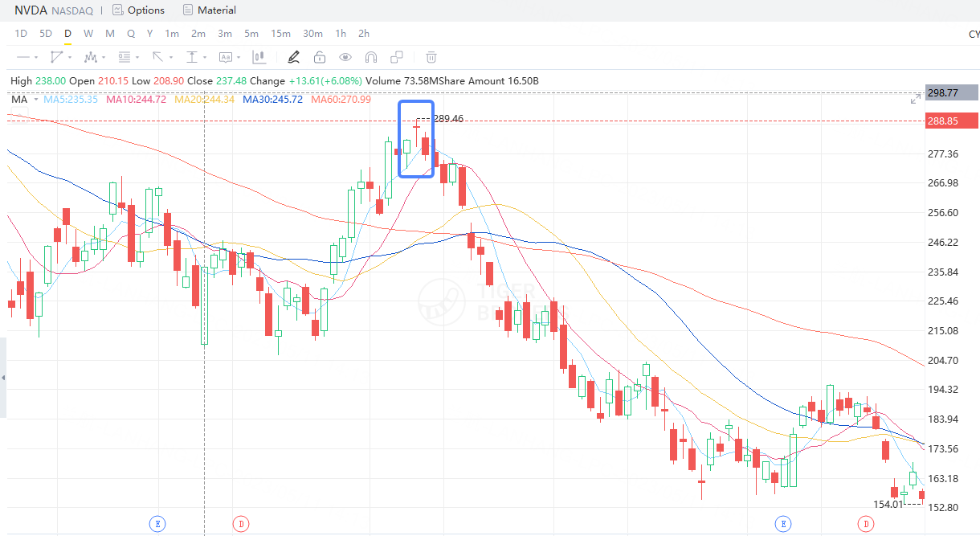Toggle the lock drawings padlock icon
The image size is (980, 536).
click(320, 57)
